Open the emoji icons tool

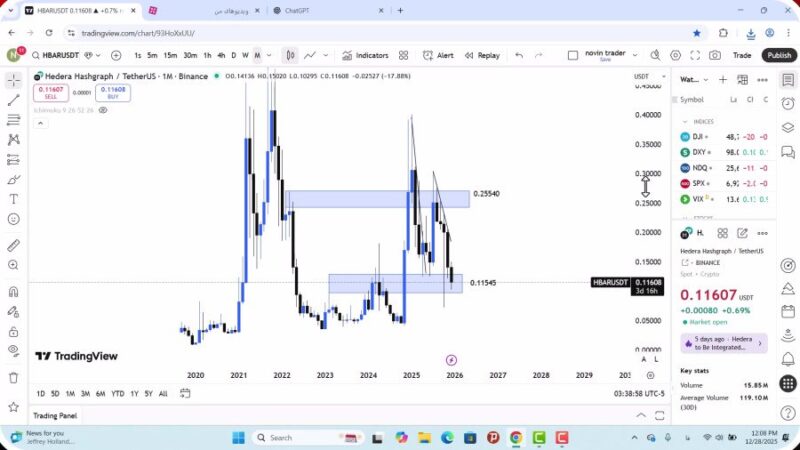(13, 219)
